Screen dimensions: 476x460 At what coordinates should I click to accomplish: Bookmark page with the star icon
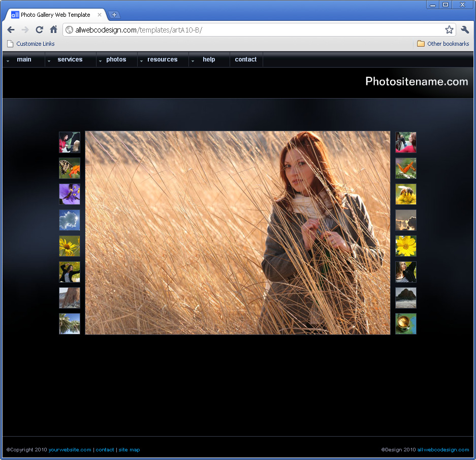pos(449,30)
